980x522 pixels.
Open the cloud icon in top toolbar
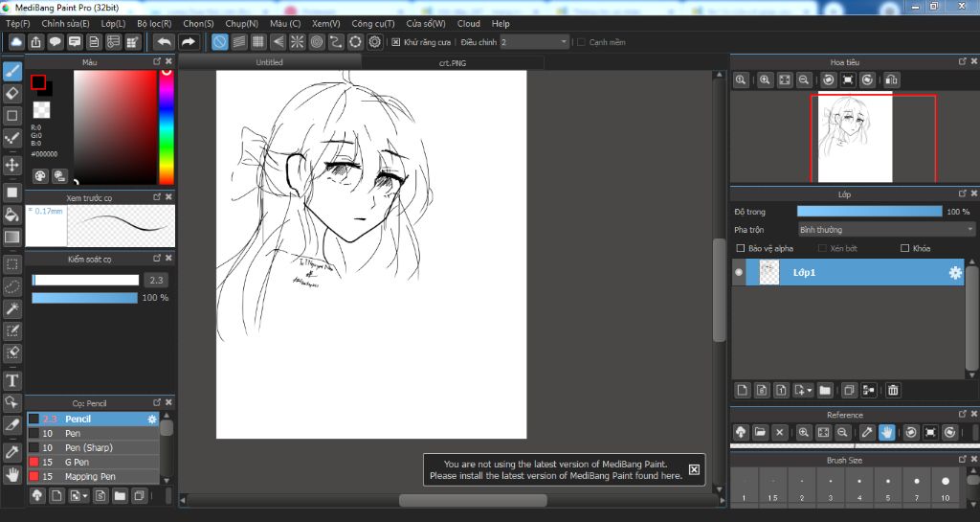click(x=16, y=42)
